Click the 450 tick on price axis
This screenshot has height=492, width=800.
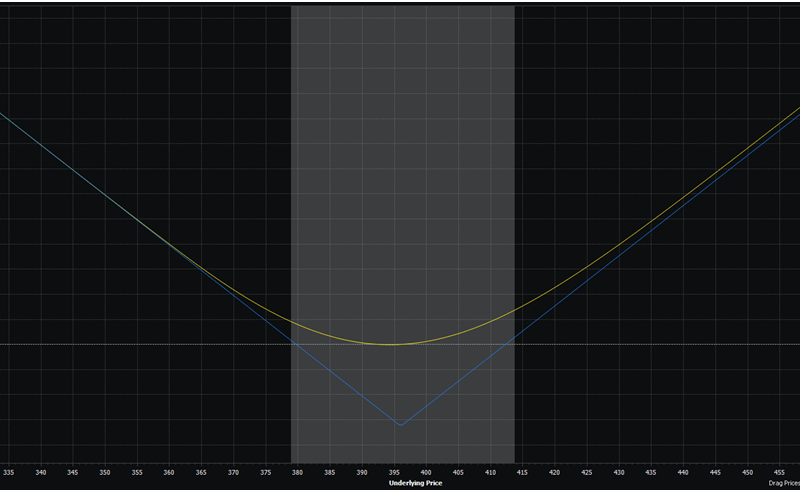pos(747,471)
